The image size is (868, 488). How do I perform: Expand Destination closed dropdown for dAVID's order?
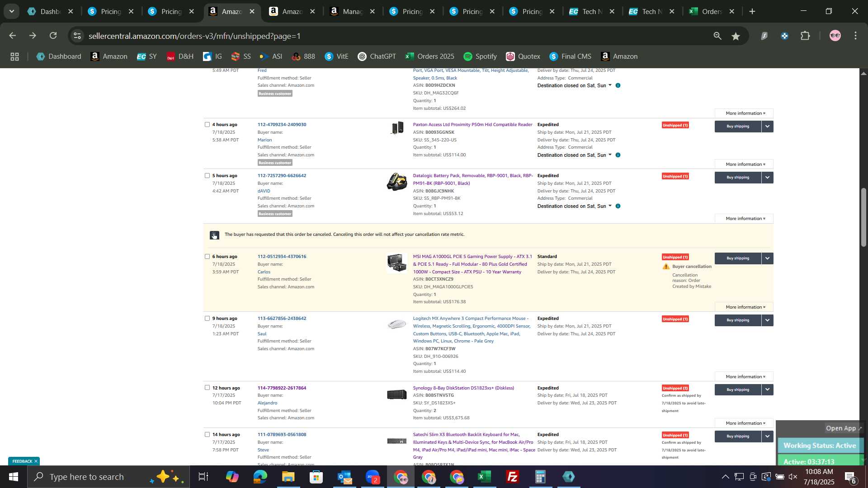610,206
